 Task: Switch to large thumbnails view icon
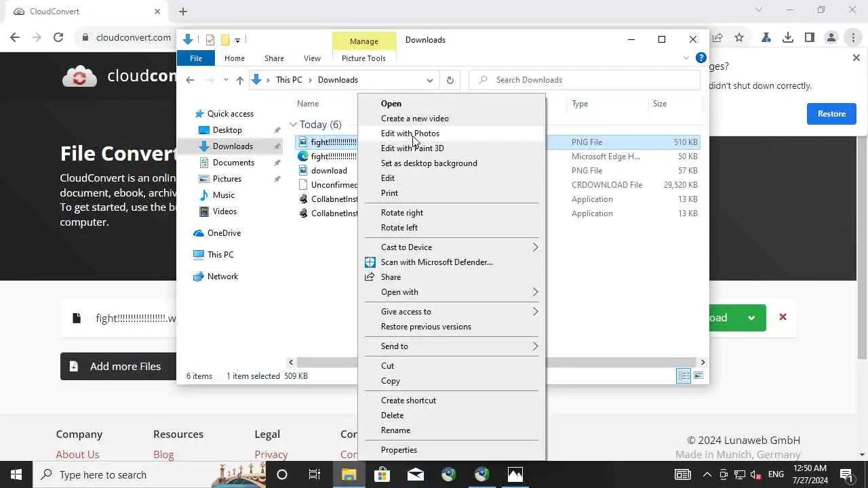[698, 375]
